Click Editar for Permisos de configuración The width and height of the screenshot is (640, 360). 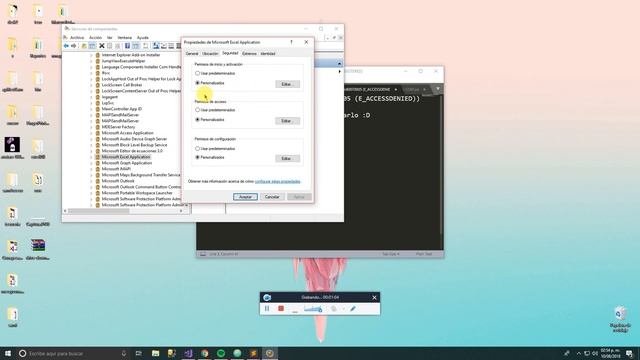[287, 158]
